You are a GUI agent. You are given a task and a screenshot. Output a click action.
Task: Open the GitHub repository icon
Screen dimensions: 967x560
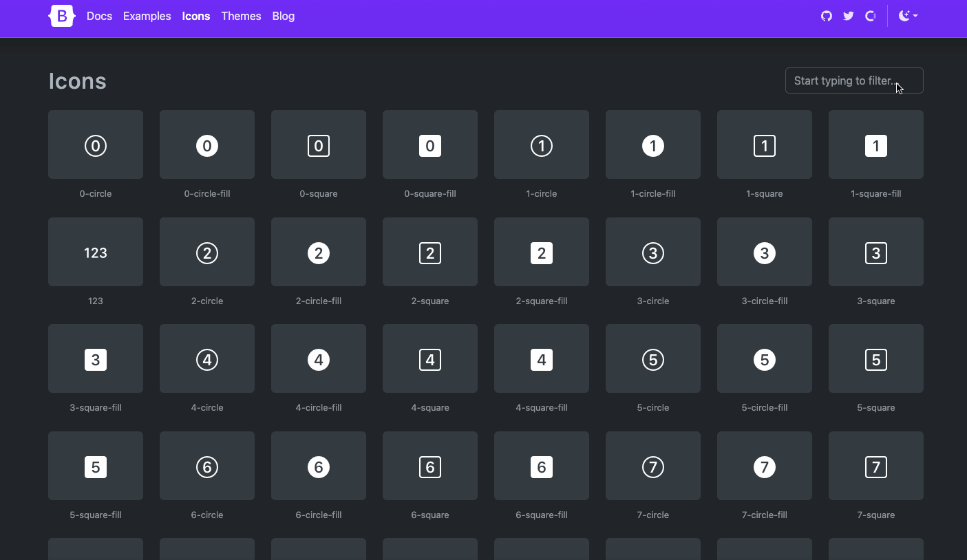click(826, 15)
